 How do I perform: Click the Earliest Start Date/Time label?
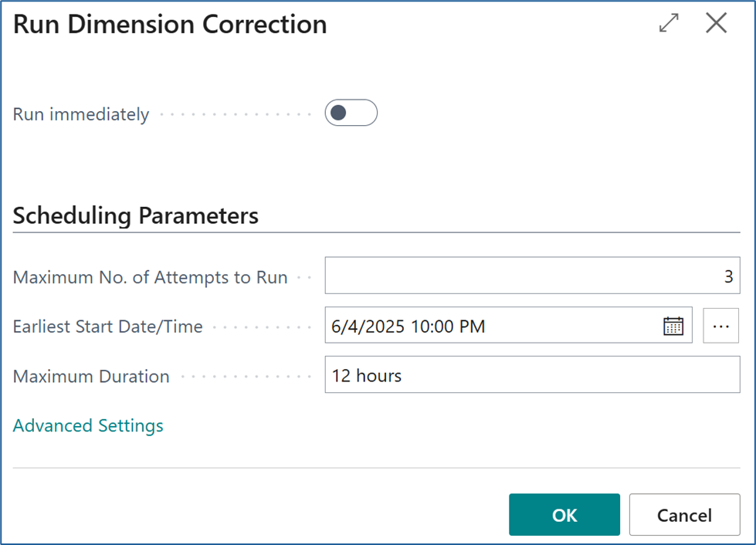click(x=107, y=327)
